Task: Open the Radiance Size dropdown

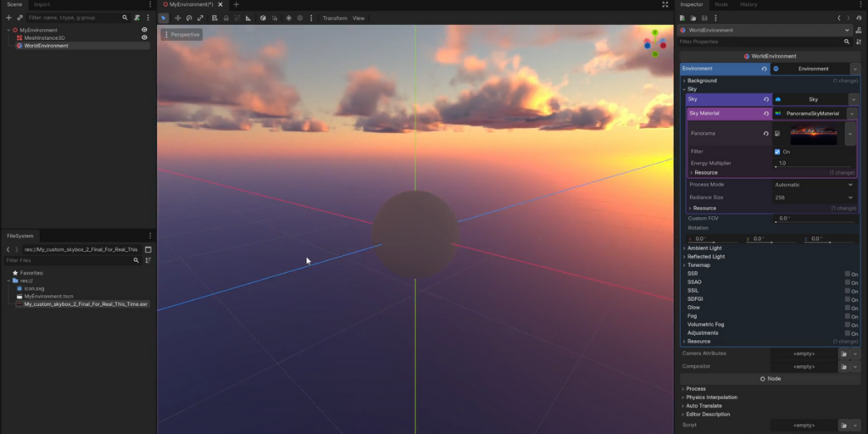Action: pos(813,197)
